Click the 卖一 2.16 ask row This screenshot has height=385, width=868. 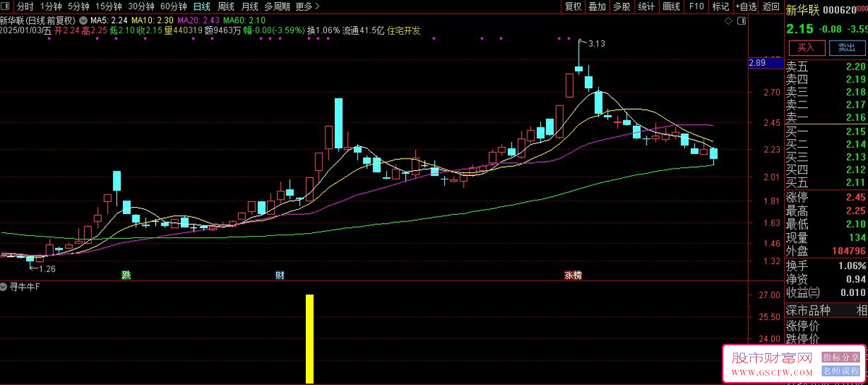[x=826, y=117]
